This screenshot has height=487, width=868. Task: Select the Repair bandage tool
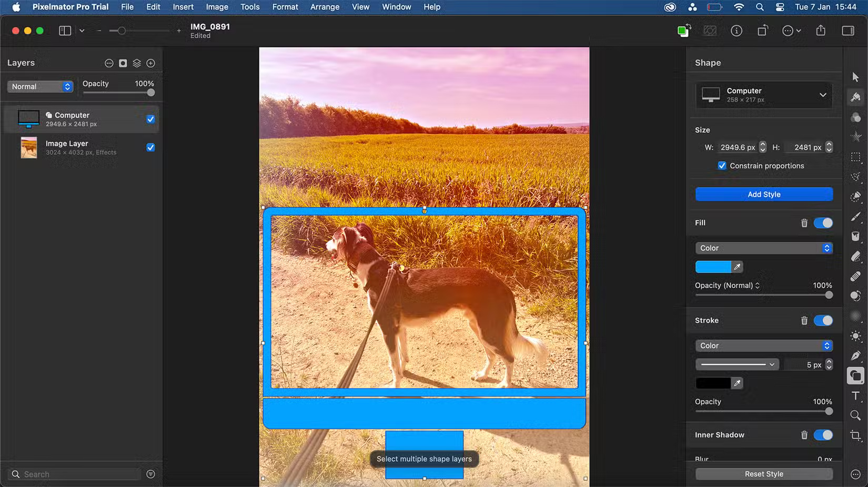855,276
